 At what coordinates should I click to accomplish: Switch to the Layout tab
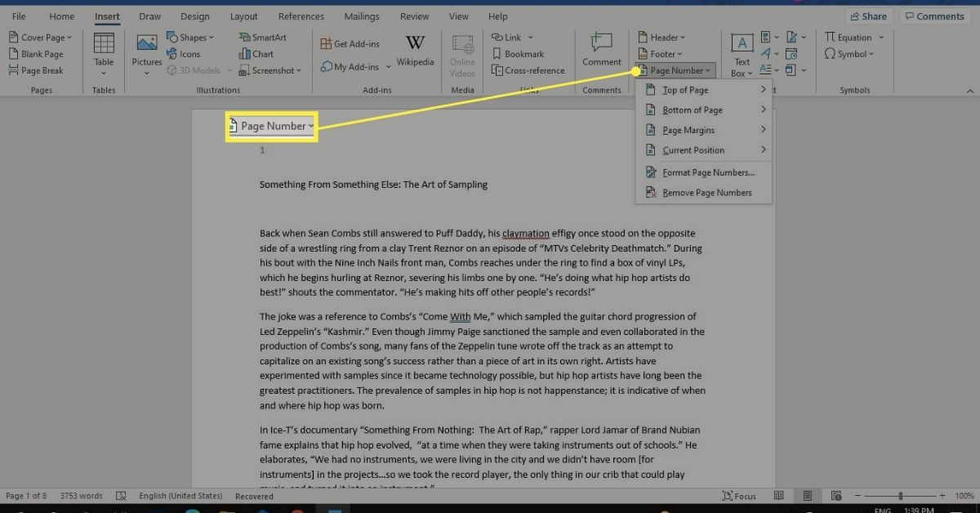244,16
